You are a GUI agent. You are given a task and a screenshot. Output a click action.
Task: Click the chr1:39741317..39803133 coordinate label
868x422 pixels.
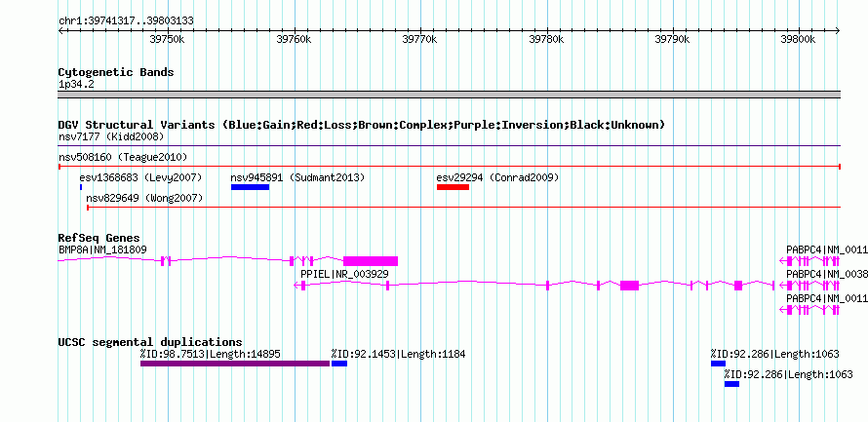coord(126,21)
